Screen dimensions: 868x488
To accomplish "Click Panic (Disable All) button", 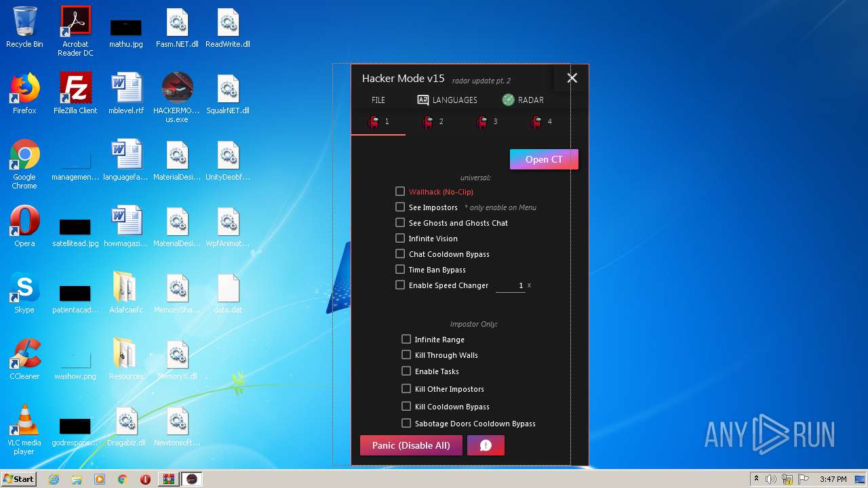I will click(411, 445).
